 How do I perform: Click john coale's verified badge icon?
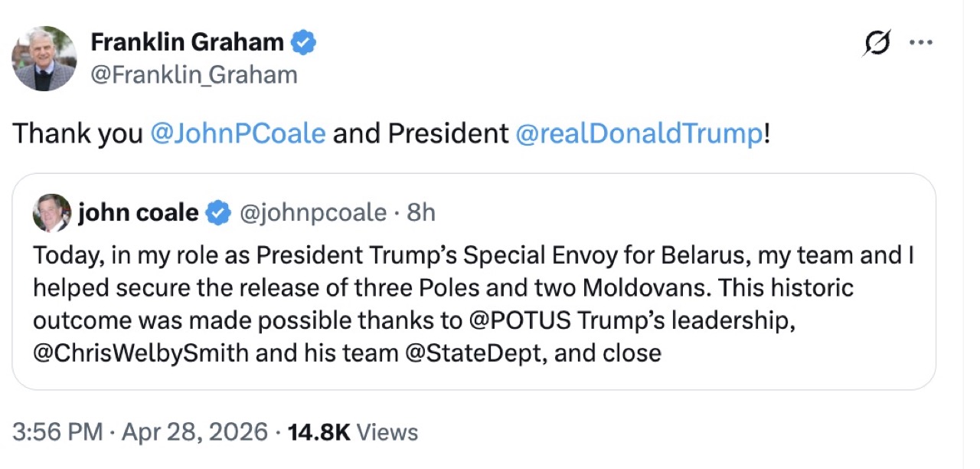point(219,213)
